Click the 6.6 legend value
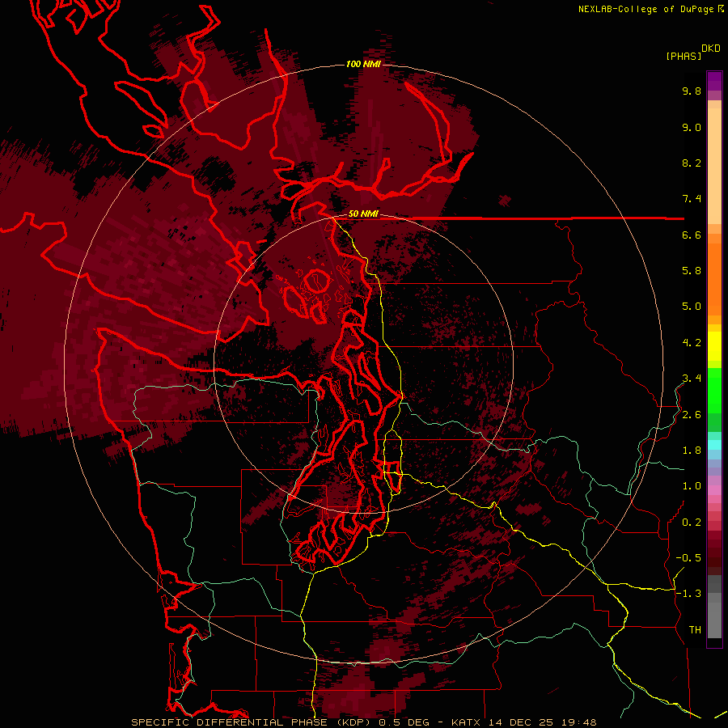Screen dimensions: 728x728 [x=692, y=235]
